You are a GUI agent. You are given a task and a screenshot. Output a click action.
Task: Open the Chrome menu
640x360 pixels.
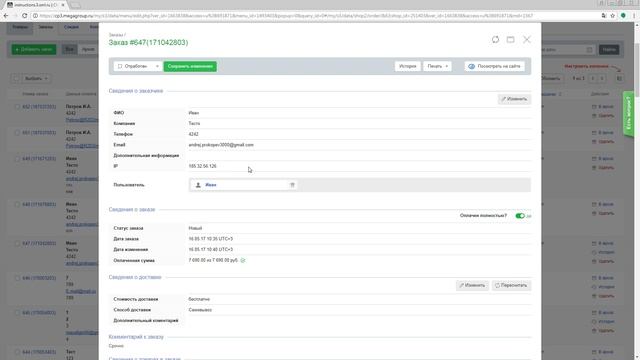(634, 16)
